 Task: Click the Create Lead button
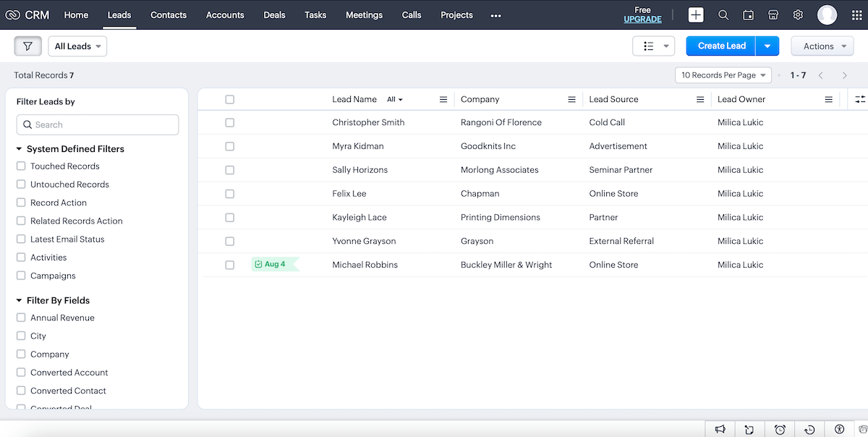pos(720,45)
